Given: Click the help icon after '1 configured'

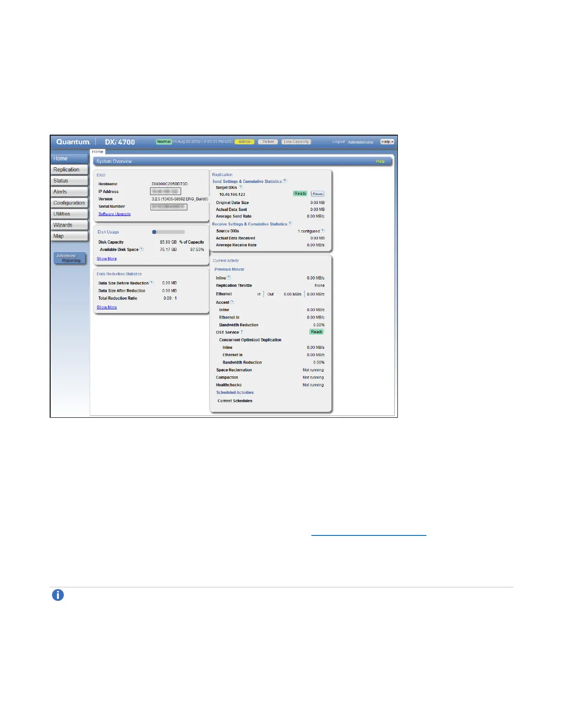Looking at the screenshot, I should (x=322, y=231).
